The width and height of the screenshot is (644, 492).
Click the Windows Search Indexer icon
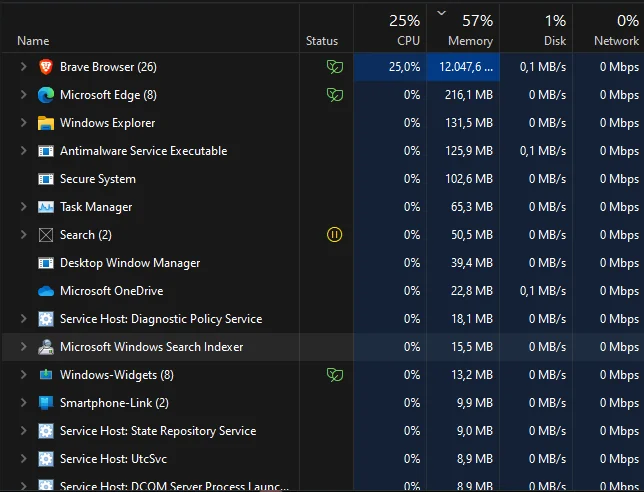(x=46, y=347)
